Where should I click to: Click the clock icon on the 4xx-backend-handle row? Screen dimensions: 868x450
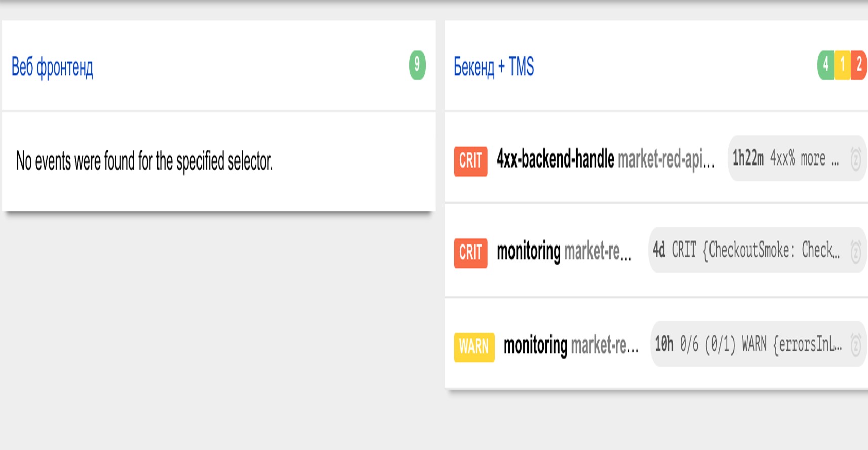(x=855, y=159)
